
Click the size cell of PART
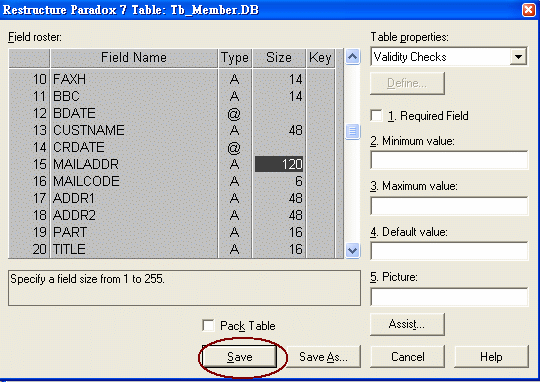[x=279, y=232]
